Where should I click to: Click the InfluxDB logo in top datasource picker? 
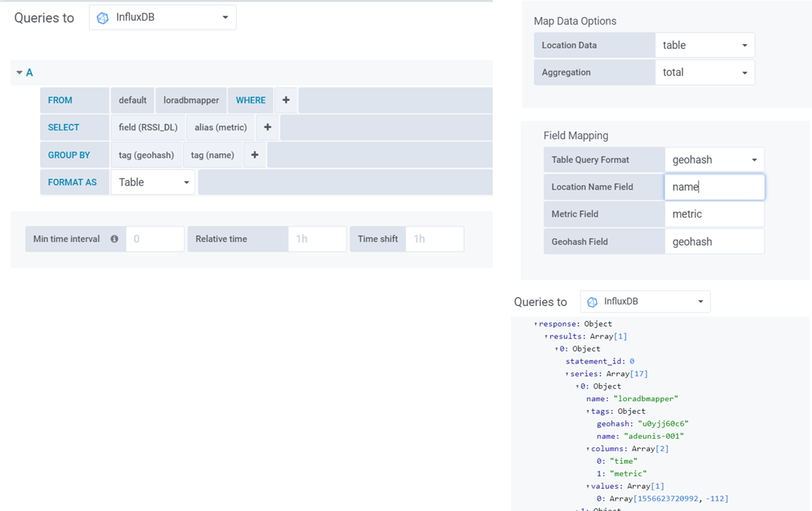pyautogui.click(x=103, y=18)
